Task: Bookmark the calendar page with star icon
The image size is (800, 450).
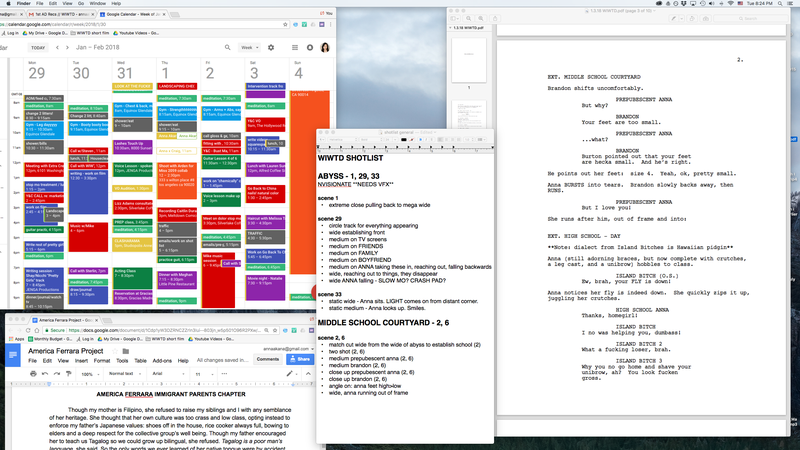Action: click(x=285, y=24)
